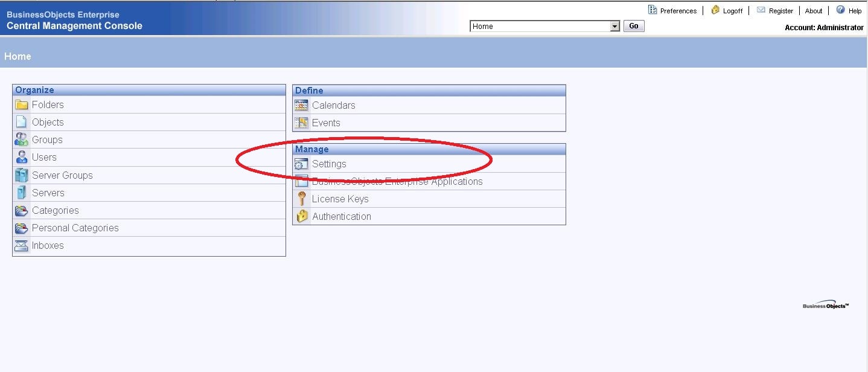
Task: Select Categories in the Organize panel
Action: tap(22, 210)
